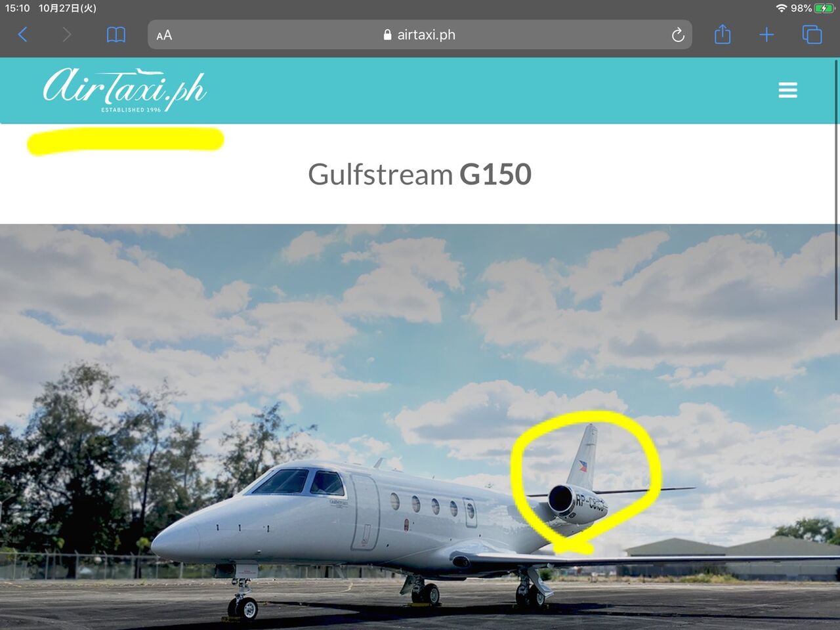
Task: Add a new tab with plus icon
Action: click(766, 35)
